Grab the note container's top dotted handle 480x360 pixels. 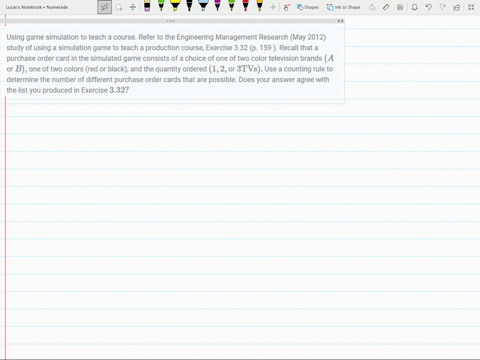click(x=171, y=21)
